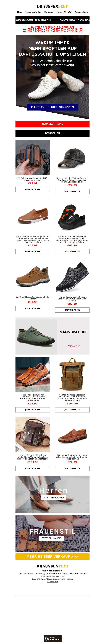Open the Under 39.99€ menu item
The height and width of the screenshot is (644, 105).
click(64, 12)
